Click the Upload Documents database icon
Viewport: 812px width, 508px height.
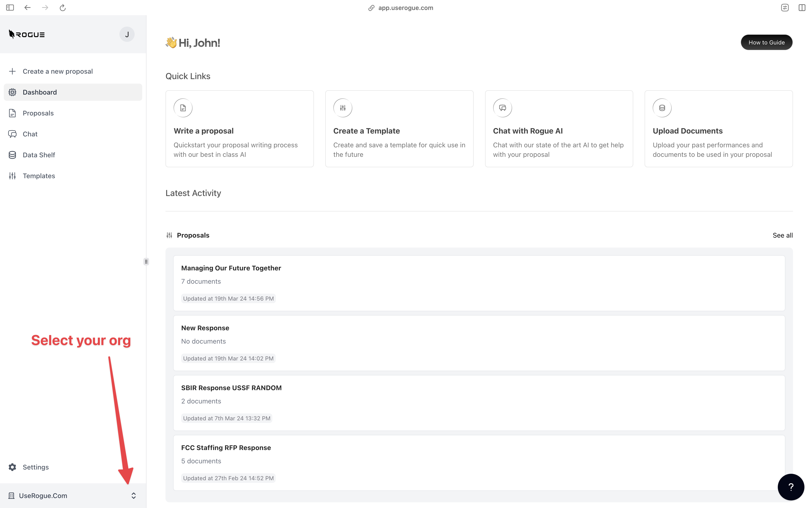pyautogui.click(x=662, y=108)
